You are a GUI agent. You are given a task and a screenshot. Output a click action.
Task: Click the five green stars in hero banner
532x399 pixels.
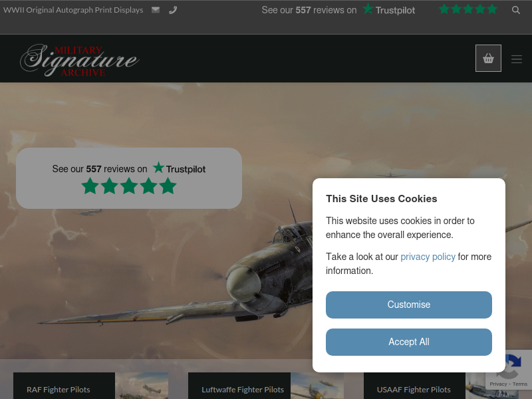[x=129, y=186]
